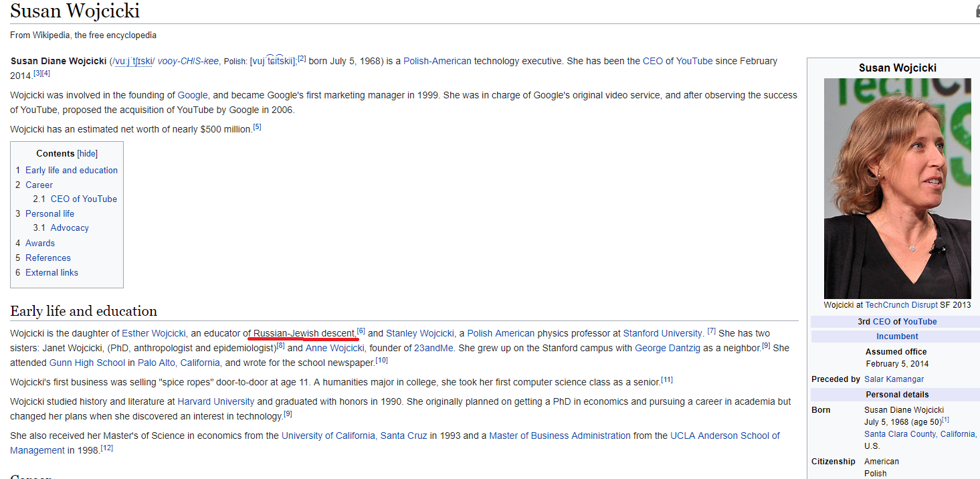
Task: Select CEO of YouTube contents entry
Action: [x=84, y=199]
